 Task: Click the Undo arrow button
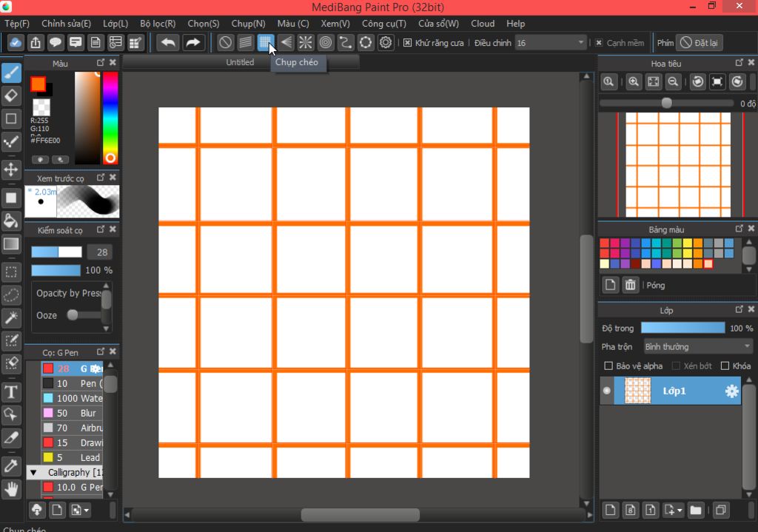(x=168, y=42)
